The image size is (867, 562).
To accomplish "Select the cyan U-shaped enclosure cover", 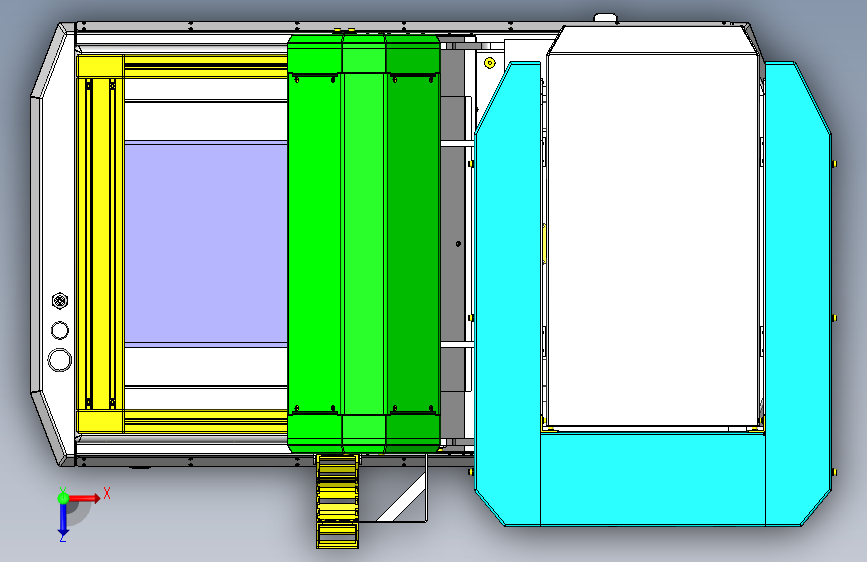I will (652, 478).
